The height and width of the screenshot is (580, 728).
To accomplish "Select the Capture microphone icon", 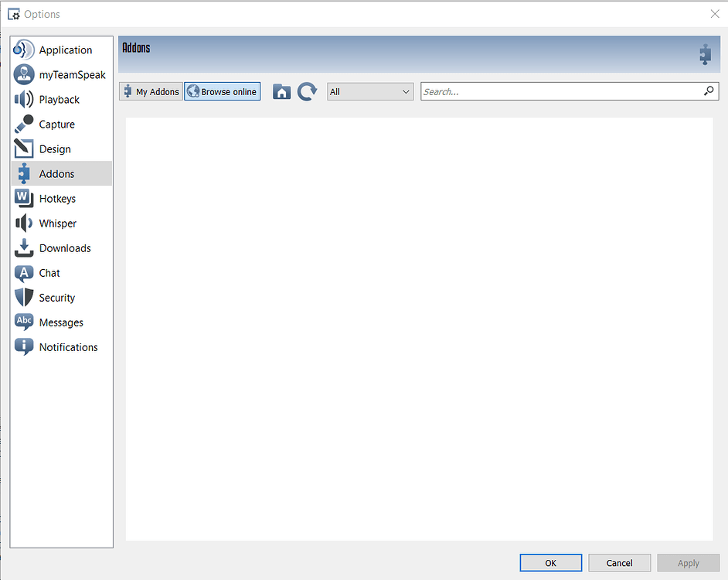I will [23, 124].
